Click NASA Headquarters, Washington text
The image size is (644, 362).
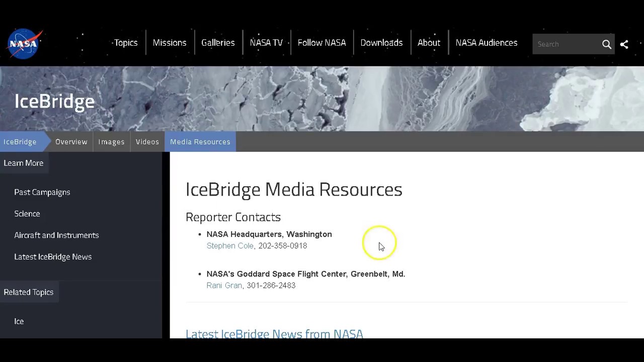point(269,234)
